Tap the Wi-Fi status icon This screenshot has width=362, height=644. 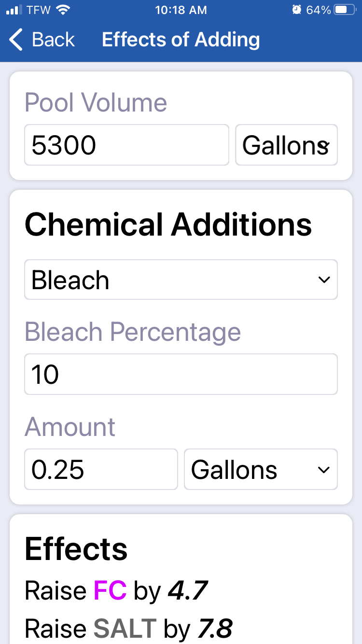[63, 10]
